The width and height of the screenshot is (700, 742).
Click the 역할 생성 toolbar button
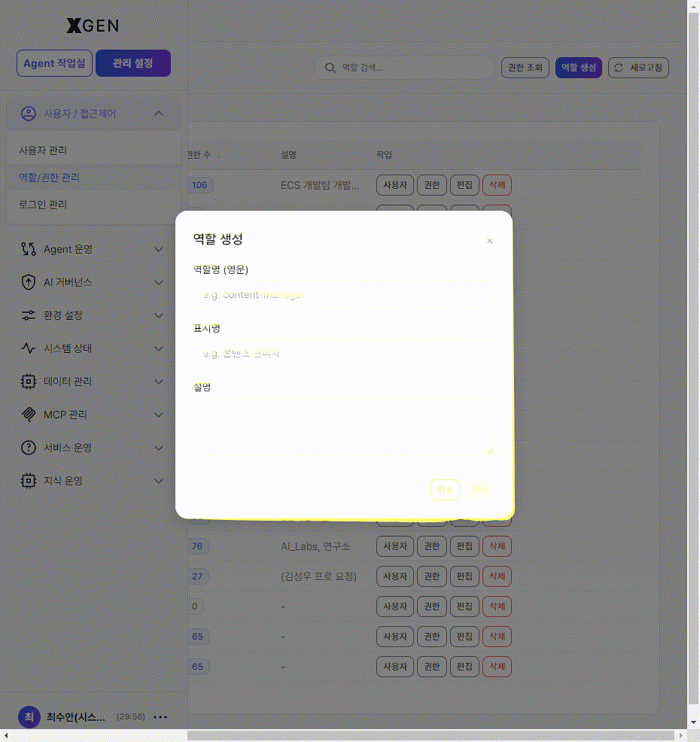point(578,68)
